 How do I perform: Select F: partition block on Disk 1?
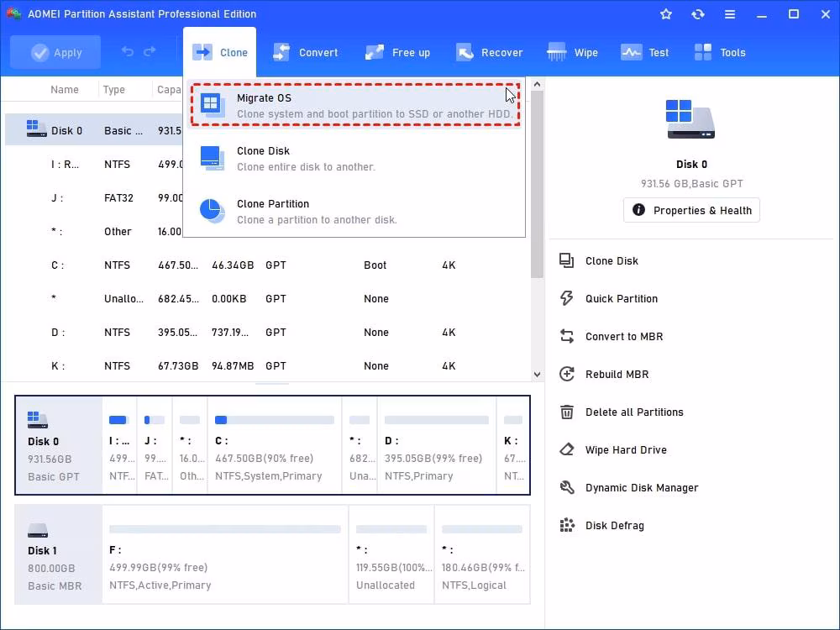click(225, 554)
